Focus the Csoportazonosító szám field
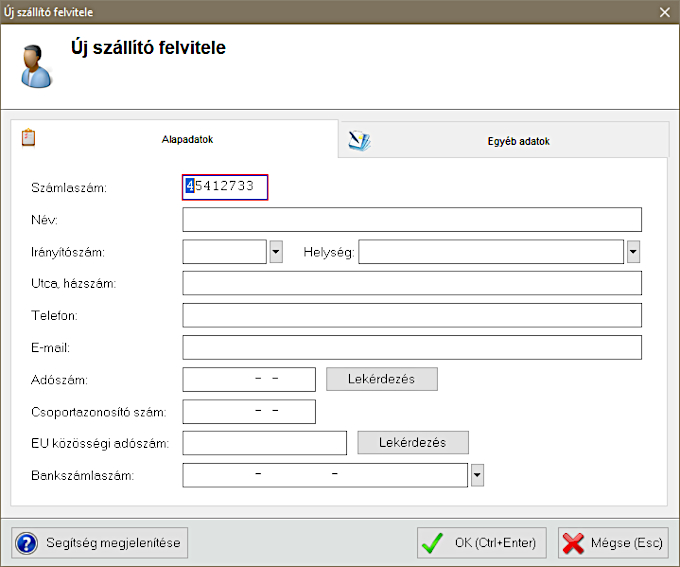This screenshot has height=567, width=680. [x=249, y=412]
